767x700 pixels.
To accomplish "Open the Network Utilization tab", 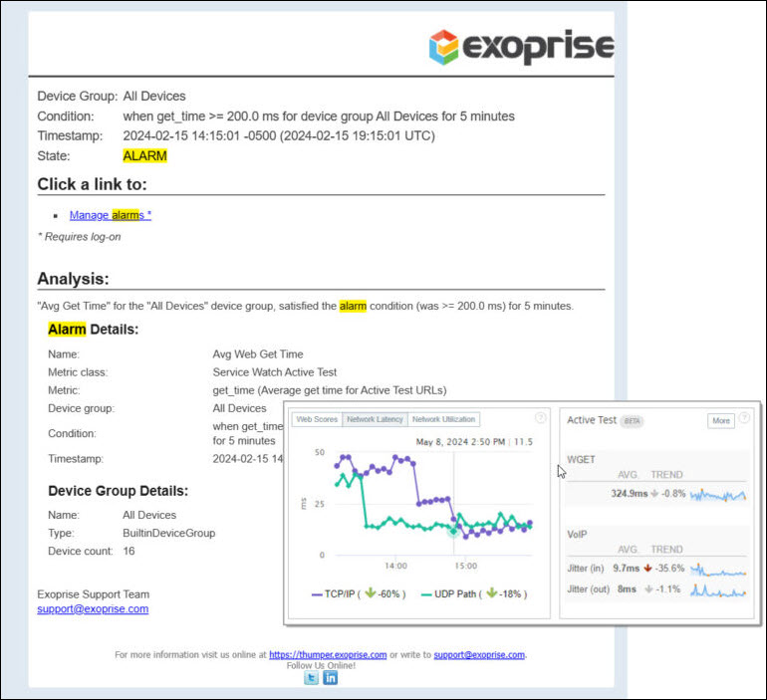I will [x=444, y=420].
